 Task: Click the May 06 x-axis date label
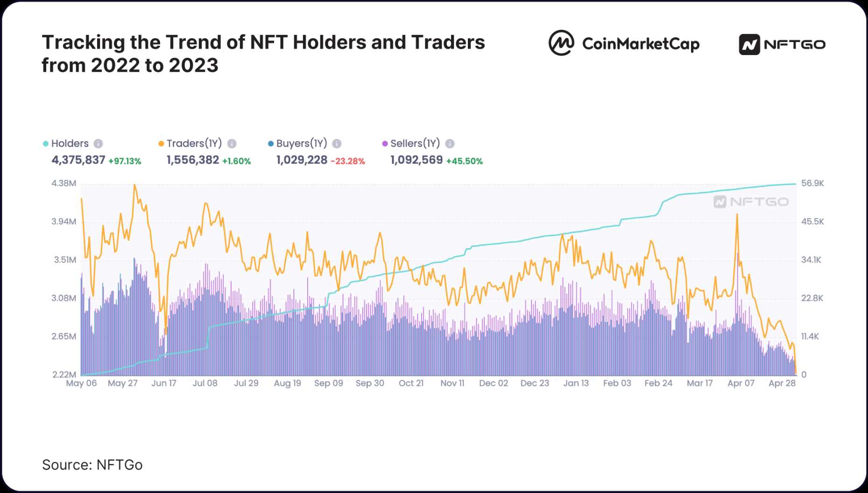[81, 383]
